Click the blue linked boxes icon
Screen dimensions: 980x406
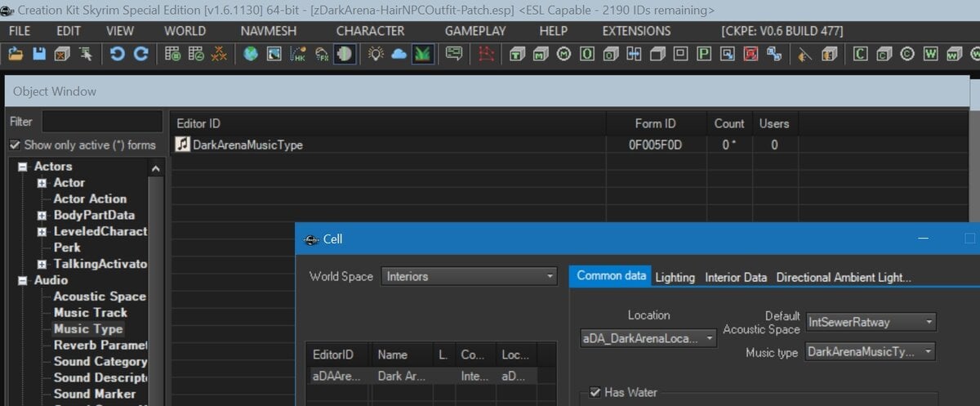[x=774, y=54]
